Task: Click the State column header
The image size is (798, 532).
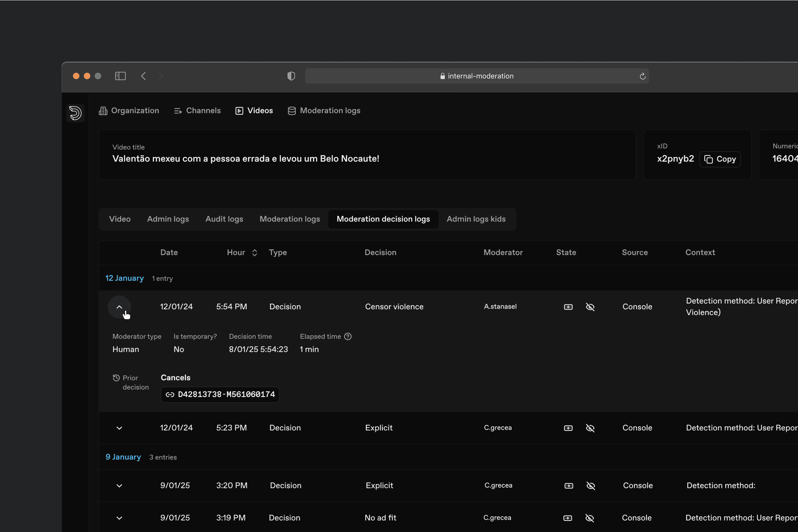Action: (x=566, y=252)
